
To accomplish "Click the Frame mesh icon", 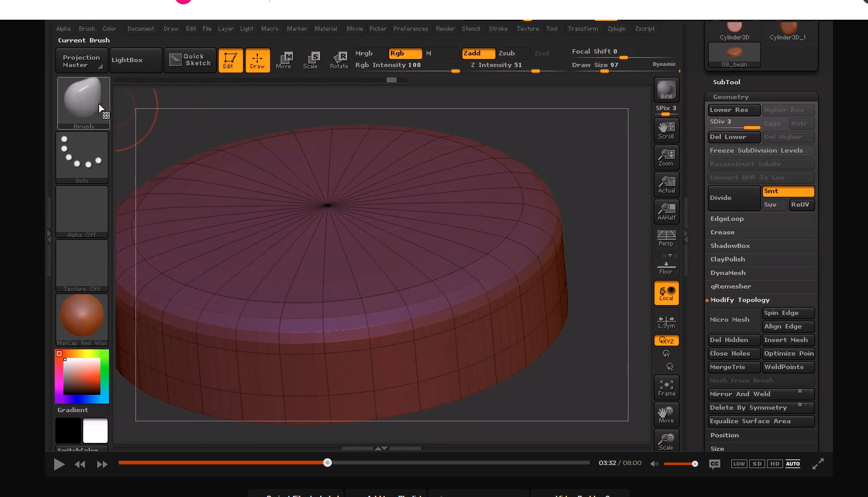I will click(666, 387).
